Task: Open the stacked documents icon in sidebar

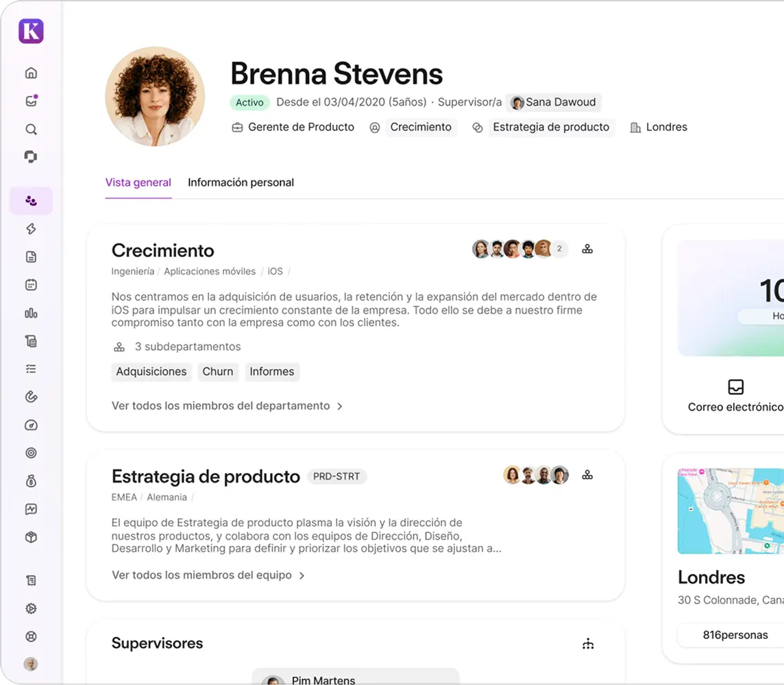Action: pyautogui.click(x=31, y=341)
